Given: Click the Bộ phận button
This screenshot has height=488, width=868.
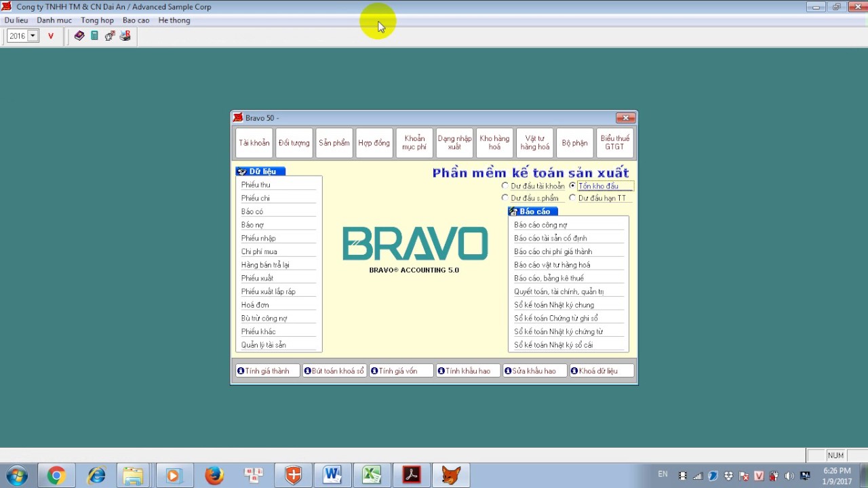Looking at the screenshot, I should coord(574,143).
